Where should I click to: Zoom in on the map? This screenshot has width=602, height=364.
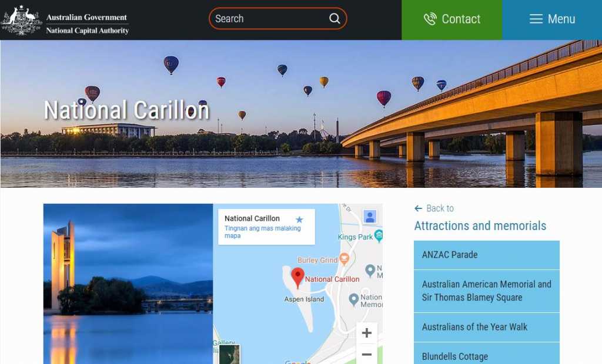(367, 333)
